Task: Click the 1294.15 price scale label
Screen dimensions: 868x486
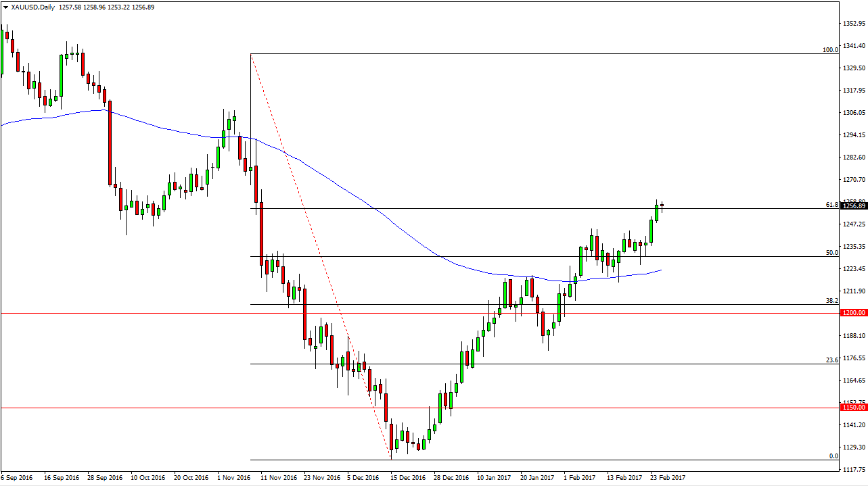Action: (x=852, y=135)
